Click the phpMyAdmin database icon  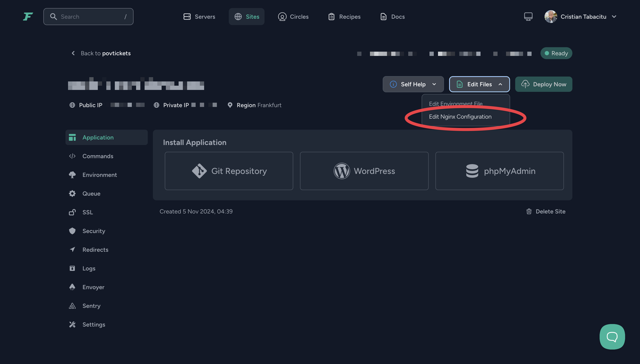pos(472,171)
